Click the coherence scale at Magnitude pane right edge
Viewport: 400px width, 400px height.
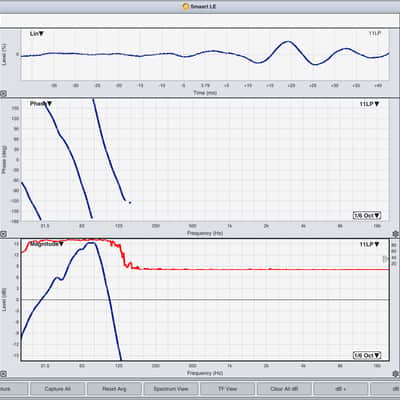[394, 254]
